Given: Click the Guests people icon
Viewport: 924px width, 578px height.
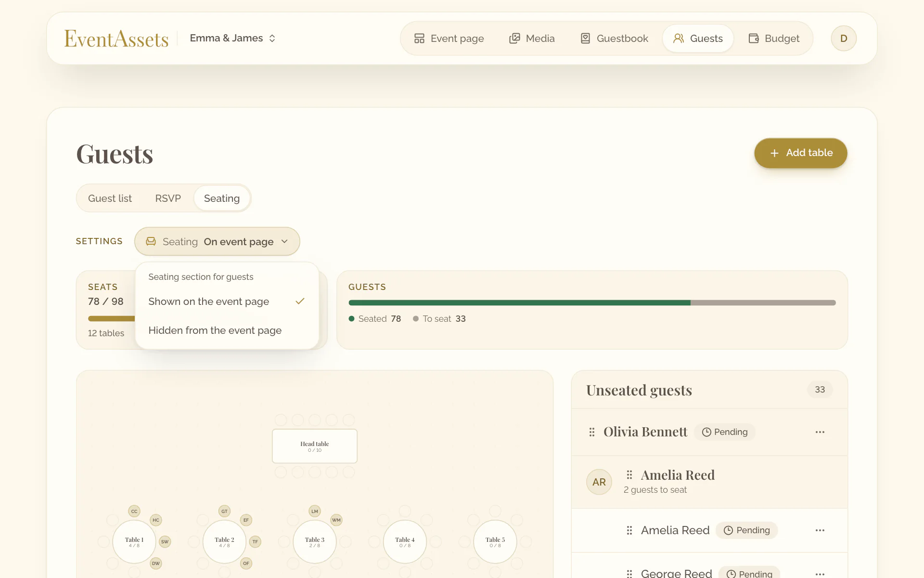Looking at the screenshot, I should pyautogui.click(x=679, y=39).
